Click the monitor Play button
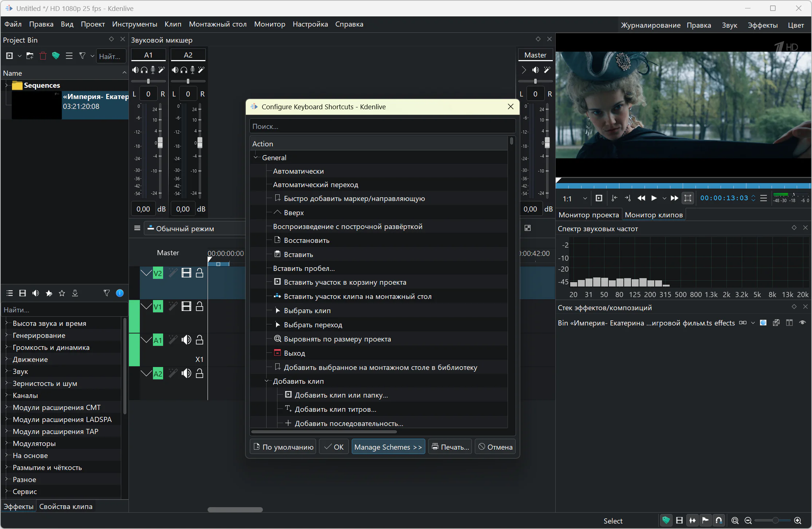This screenshot has height=529, width=812. click(x=654, y=198)
